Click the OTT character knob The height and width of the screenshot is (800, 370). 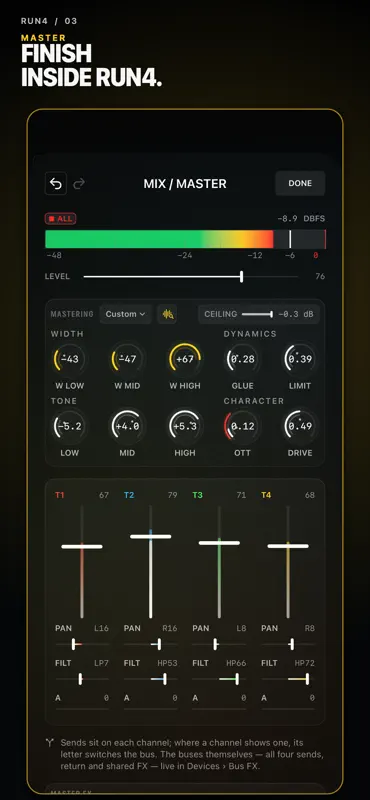pos(242,426)
